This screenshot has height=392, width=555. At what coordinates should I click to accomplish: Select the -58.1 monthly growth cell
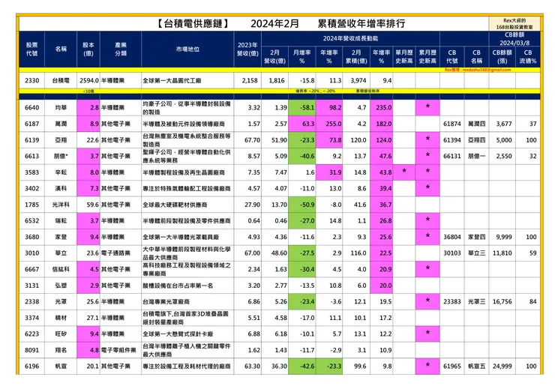pos(302,107)
